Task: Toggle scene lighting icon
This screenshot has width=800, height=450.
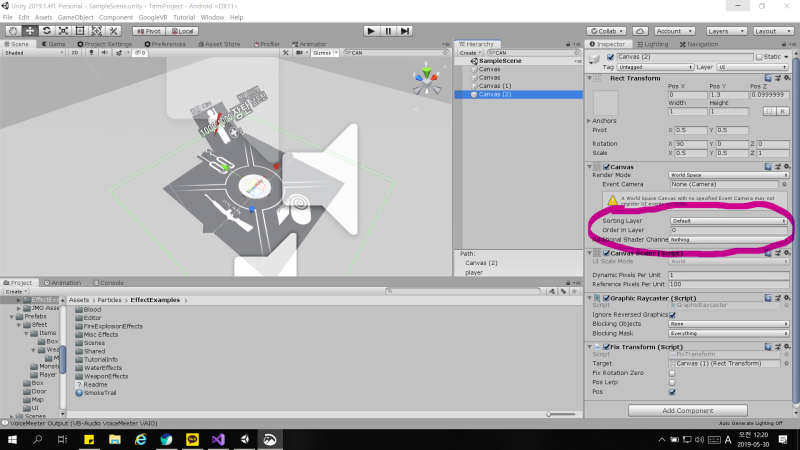Action: (91, 53)
